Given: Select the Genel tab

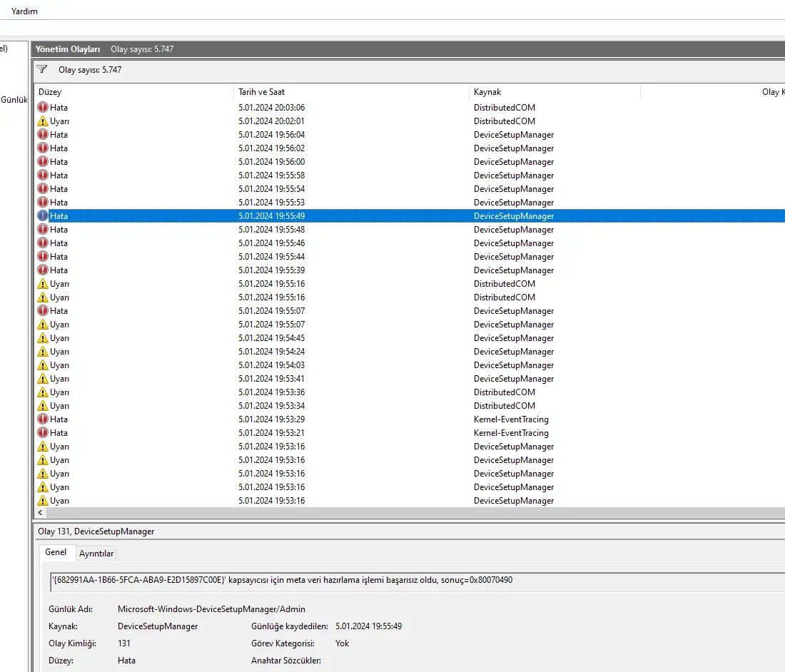Looking at the screenshot, I should click(56, 552).
